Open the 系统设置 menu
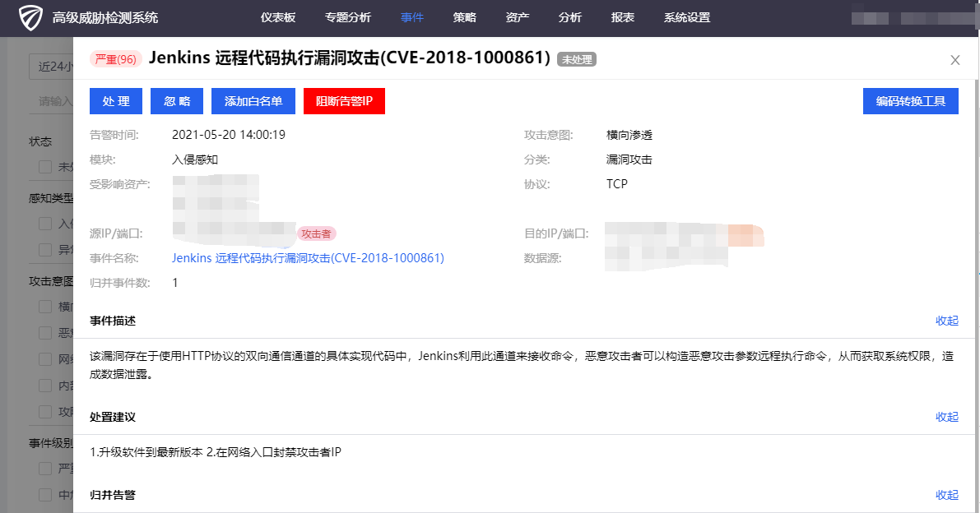Image resolution: width=980 pixels, height=513 pixels. click(x=688, y=17)
